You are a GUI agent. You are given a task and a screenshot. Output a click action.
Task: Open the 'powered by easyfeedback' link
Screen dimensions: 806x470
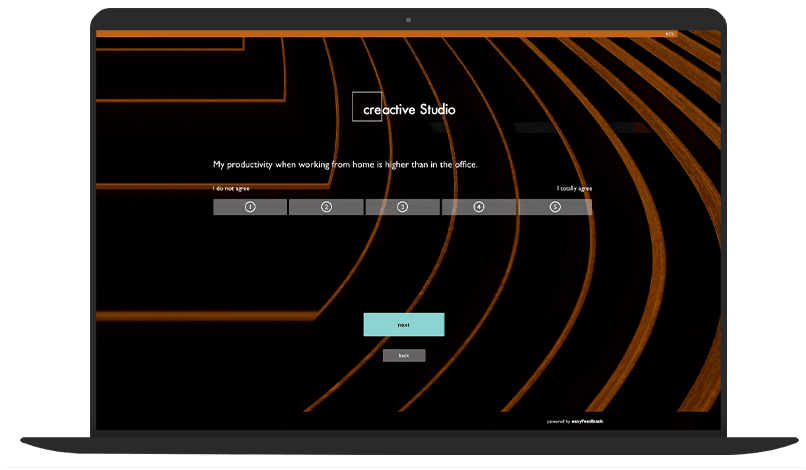click(575, 421)
